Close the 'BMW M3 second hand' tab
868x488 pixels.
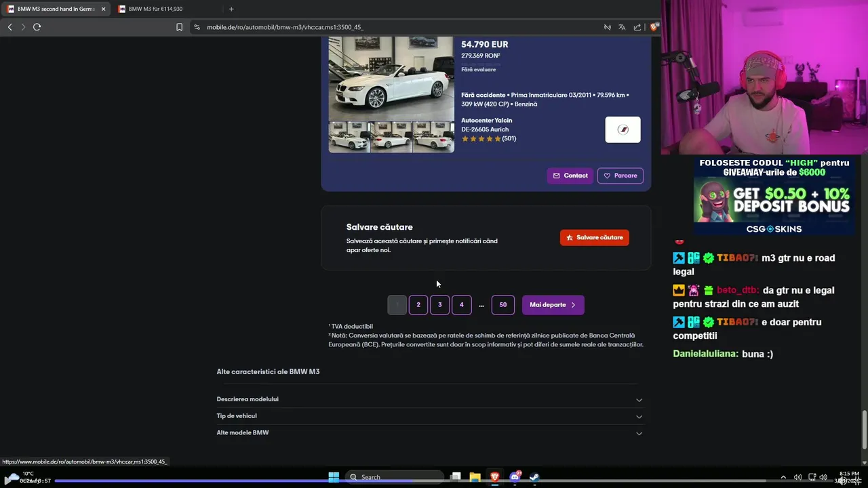[x=103, y=9]
